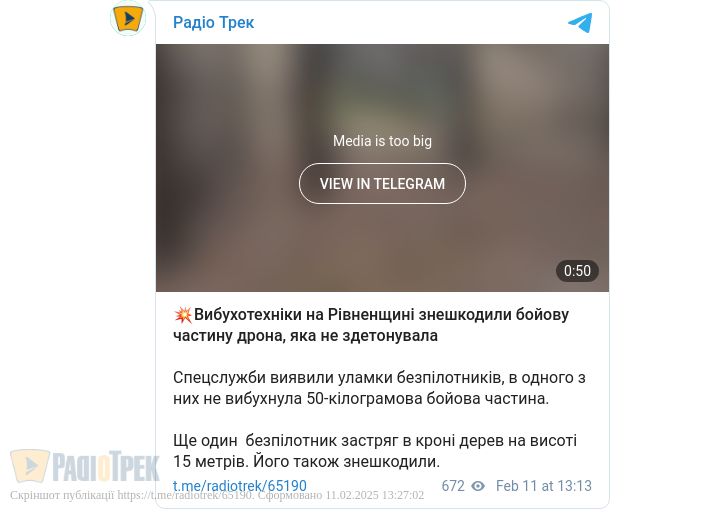
Task: Click the "Media is too big" text
Action: tap(382, 141)
